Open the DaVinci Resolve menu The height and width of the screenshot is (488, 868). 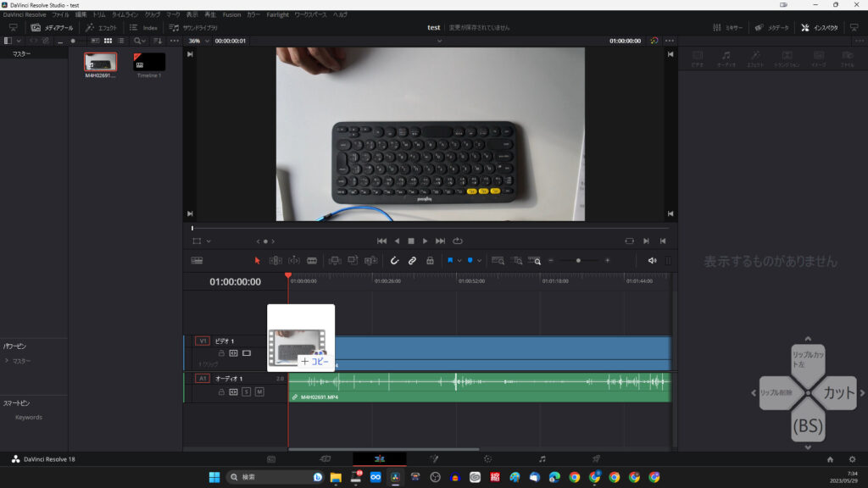[25, 15]
